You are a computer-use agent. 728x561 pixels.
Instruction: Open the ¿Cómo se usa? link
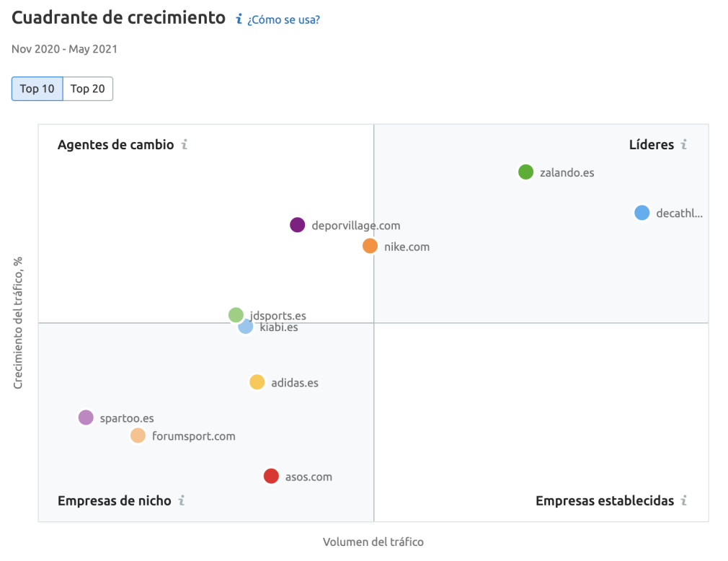(x=283, y=20)
